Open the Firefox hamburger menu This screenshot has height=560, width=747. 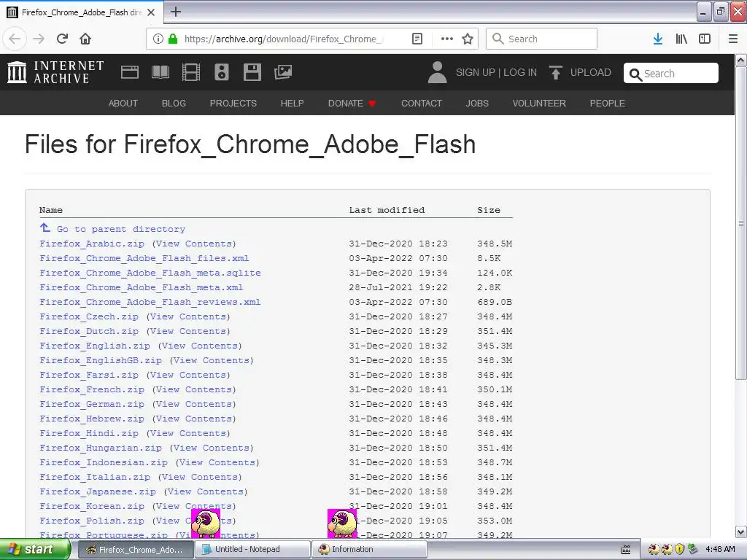coord(733,39)
